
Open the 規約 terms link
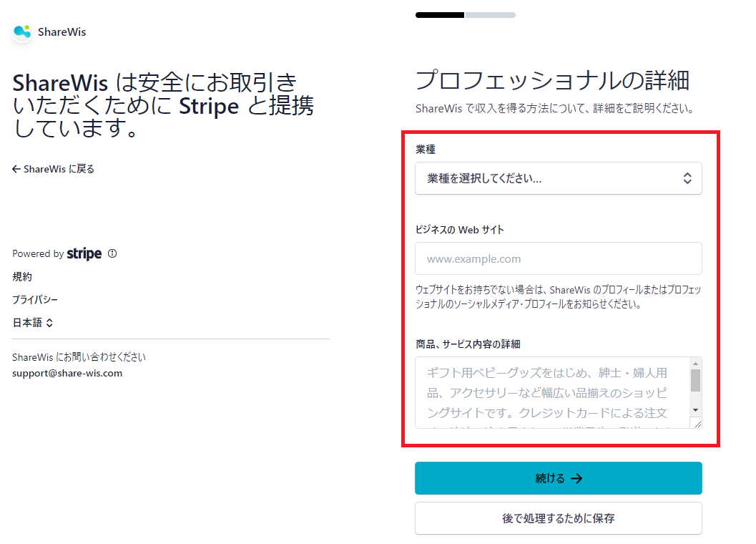[x=22, y=276]
